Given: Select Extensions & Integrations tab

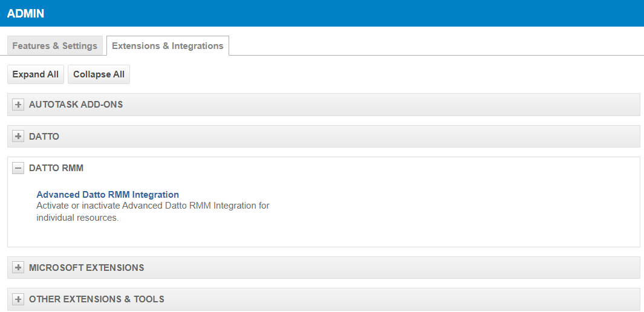Looking at the screenshot, I should [x=168, y=45].
